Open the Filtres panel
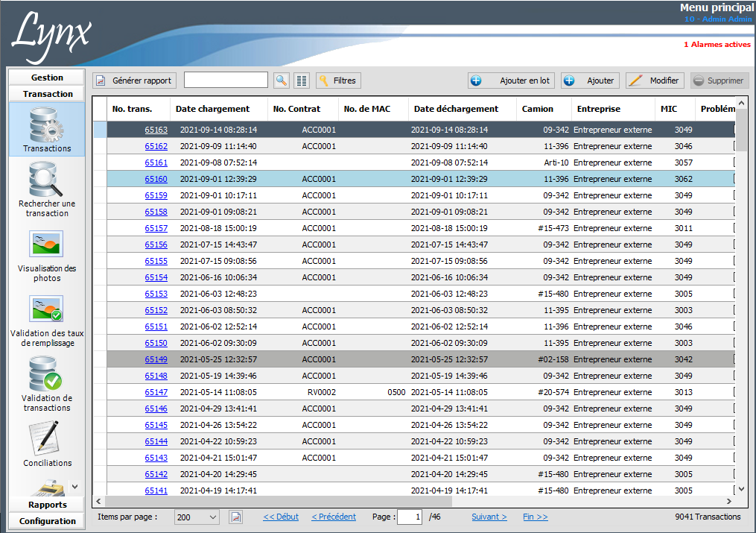 [338, 81]
